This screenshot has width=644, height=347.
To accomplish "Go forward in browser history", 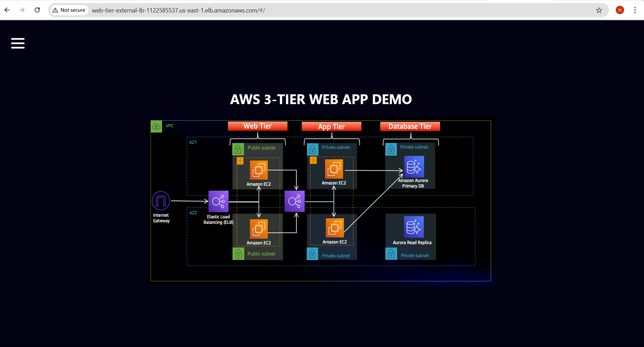I will (22, 10).
